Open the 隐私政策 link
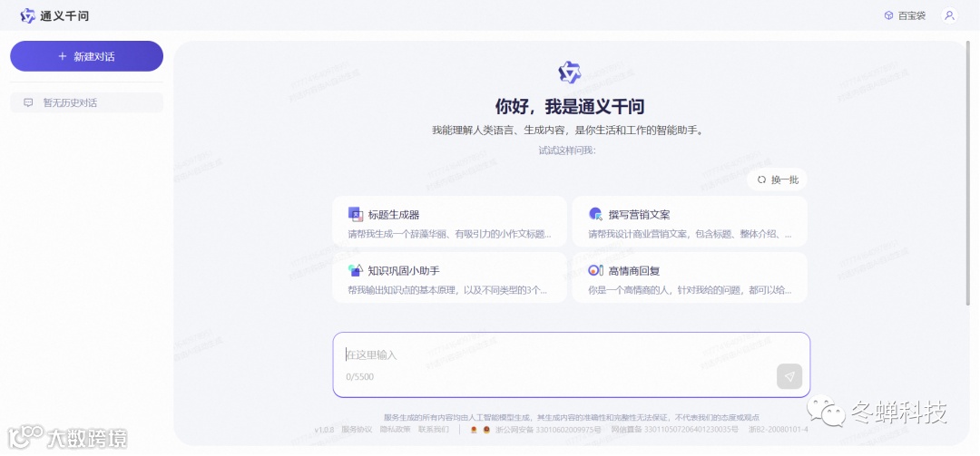The image size is (980, 456). [x=395, y=430]
